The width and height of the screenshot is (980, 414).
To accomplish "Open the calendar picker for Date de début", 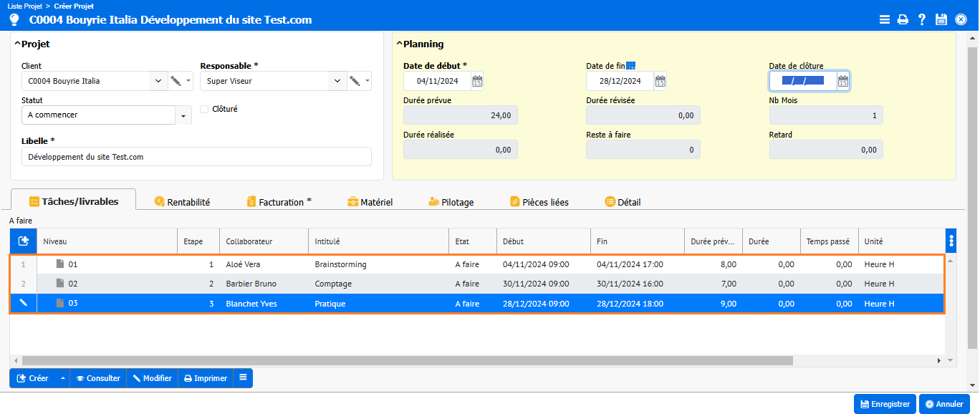I will [477, 81].
